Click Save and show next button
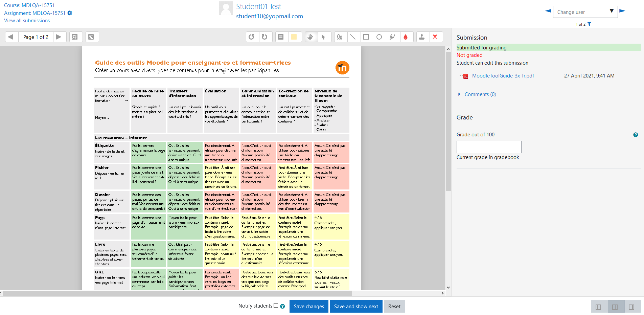 click(356, 307)
